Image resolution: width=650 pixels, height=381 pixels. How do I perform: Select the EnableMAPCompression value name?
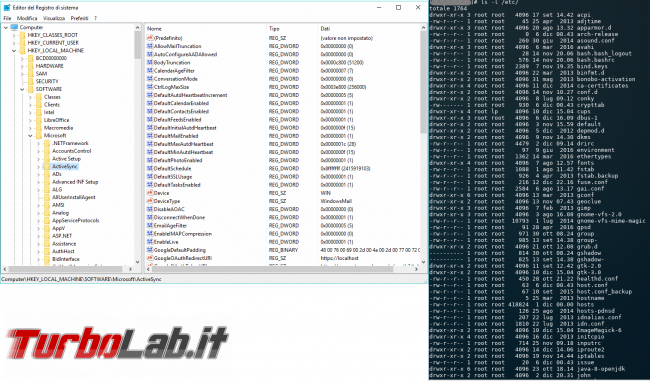click(x=183, y=234)
